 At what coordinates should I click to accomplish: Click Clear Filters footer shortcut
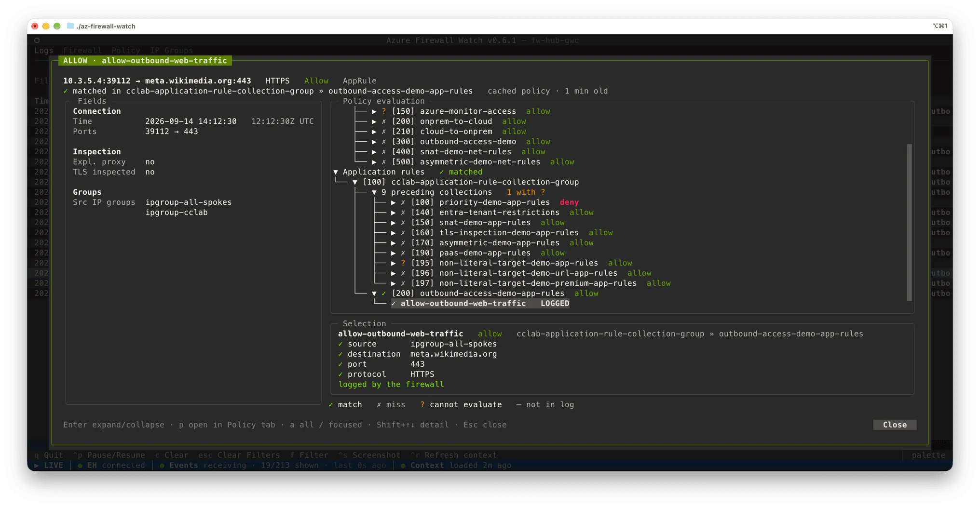(239, 455)
